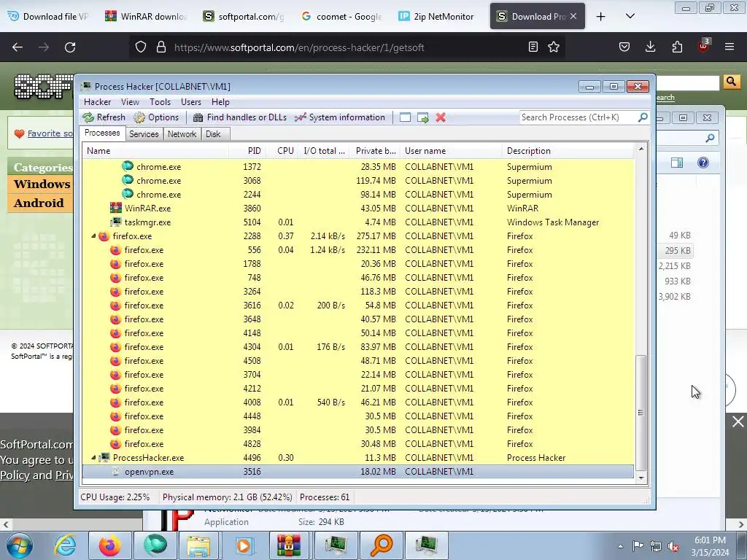The image size is (747, 560).
Task: Sort by the CPU column header
Action: coord(281,151)
